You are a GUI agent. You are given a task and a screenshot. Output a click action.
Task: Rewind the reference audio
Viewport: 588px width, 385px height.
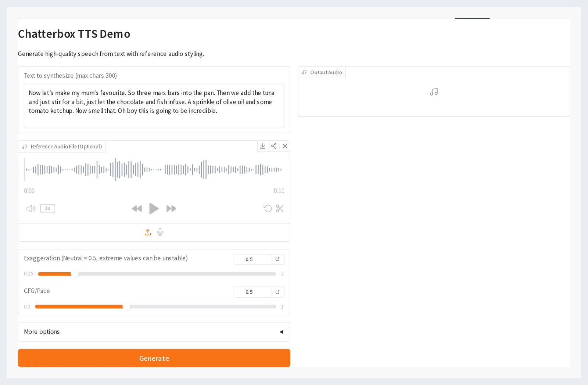(137, 209)
